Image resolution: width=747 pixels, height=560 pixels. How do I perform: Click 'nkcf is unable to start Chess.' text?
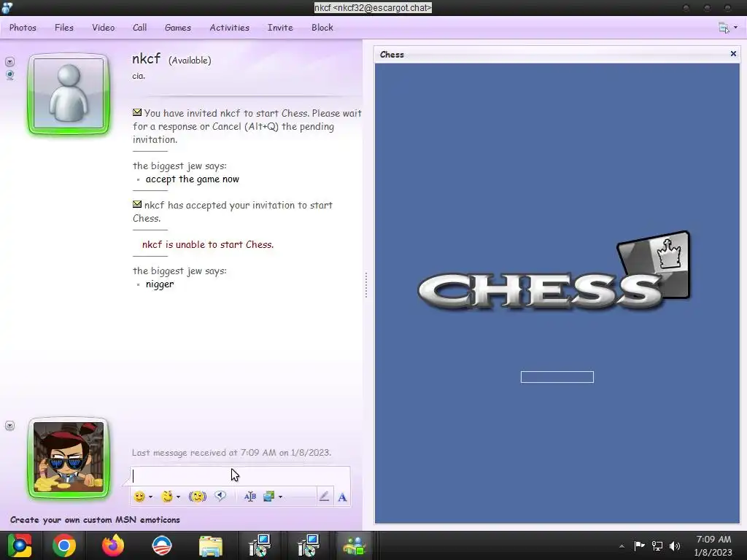pos(208,244)
